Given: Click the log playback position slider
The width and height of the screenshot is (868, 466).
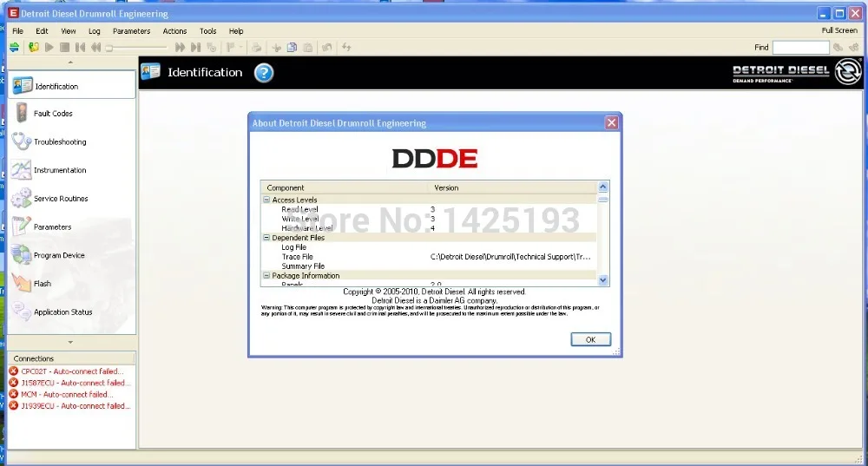Looking at the screenshot, I should pos(137,48).
